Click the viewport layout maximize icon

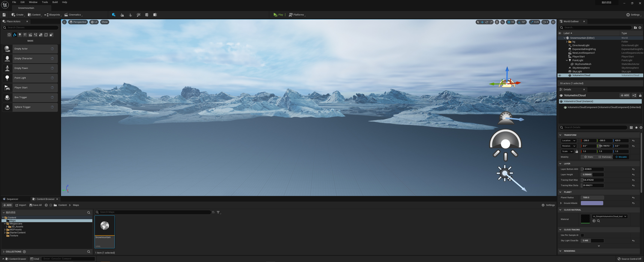tap(553, 22)
